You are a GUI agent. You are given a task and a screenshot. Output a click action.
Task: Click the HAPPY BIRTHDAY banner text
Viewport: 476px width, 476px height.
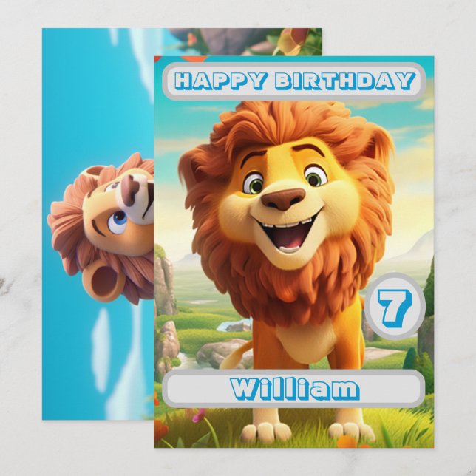point(295,81)
